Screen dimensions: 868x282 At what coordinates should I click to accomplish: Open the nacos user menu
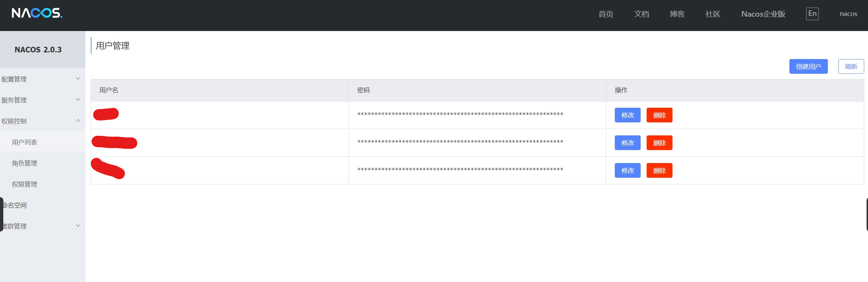pos(848,14)
